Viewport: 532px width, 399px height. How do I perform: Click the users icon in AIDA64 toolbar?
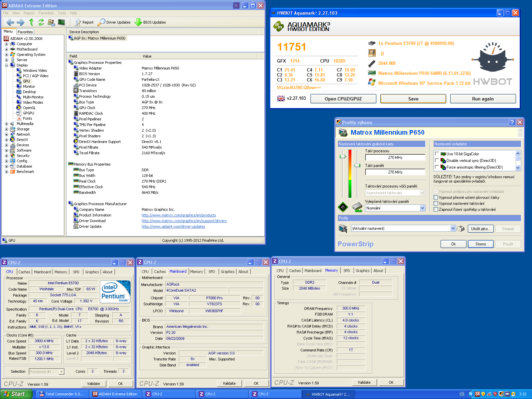click(51, 22)
